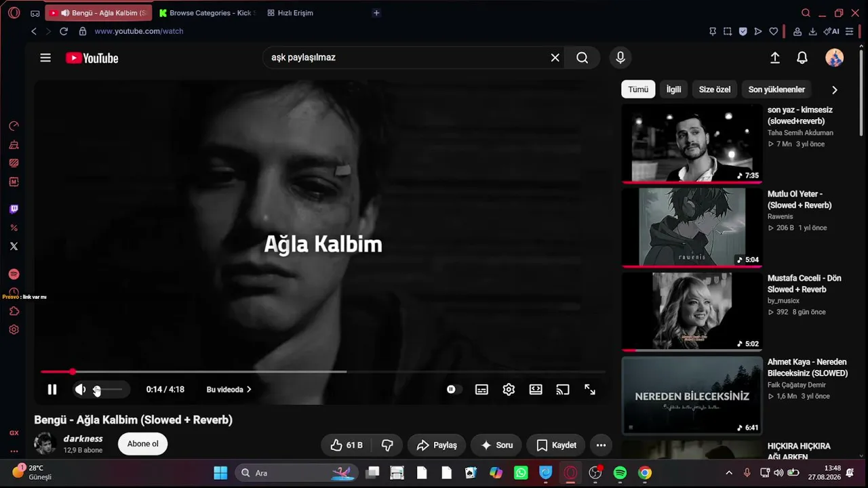Open a new browser tab
This screenshot has width=868, height=488.
[x=376, y=13]
